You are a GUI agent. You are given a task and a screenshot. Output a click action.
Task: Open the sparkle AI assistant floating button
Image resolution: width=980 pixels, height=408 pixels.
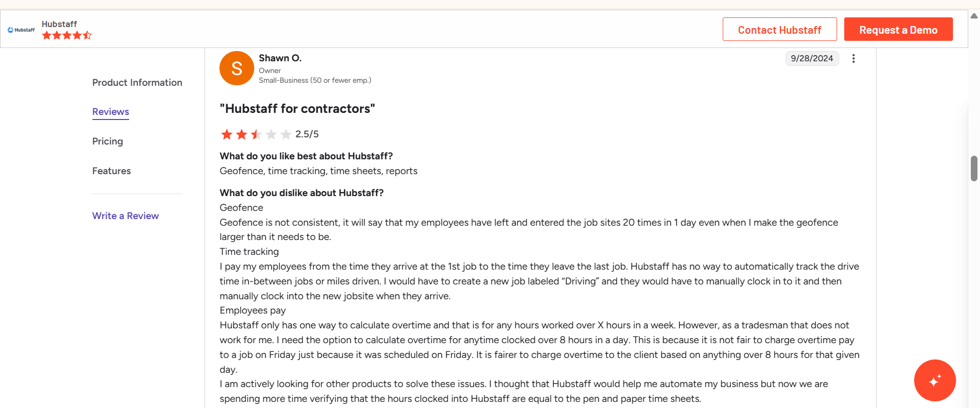click(x=935, y=380)
